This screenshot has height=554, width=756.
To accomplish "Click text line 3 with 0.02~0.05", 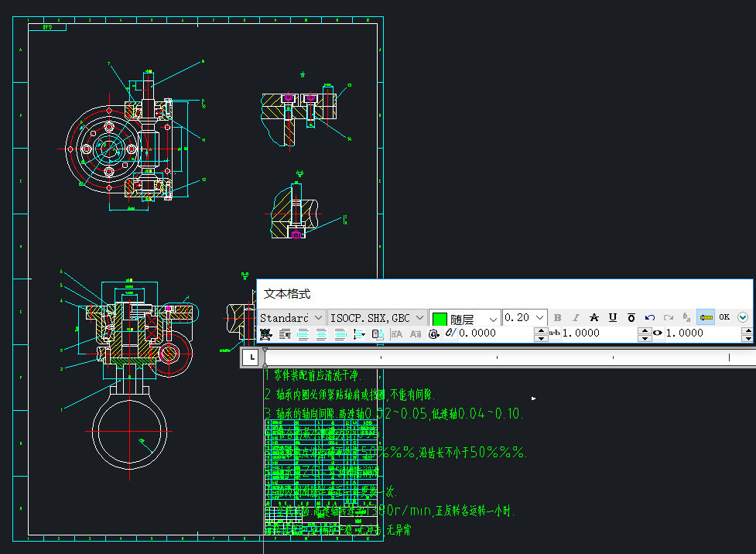I will point(393,413).
